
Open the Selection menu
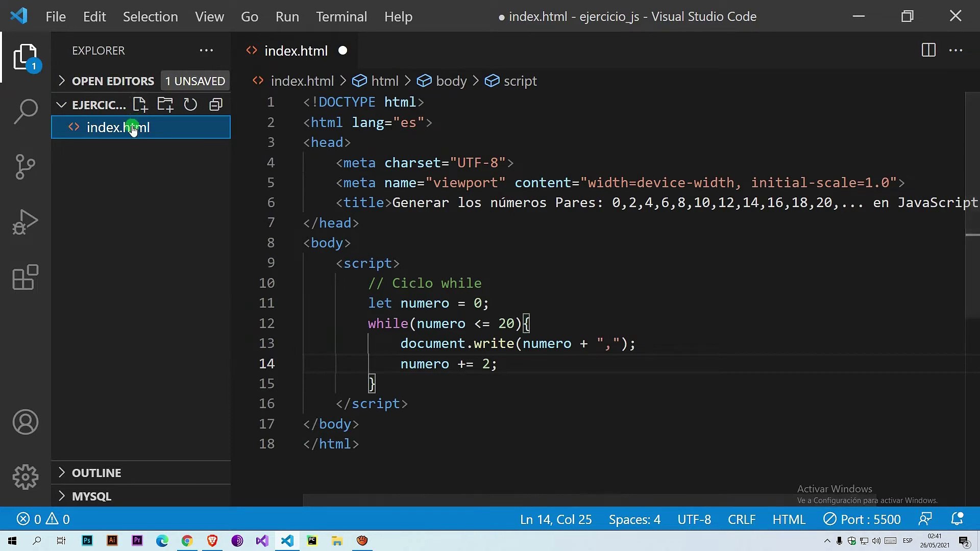pyautogui.click(x=150, y=16)
